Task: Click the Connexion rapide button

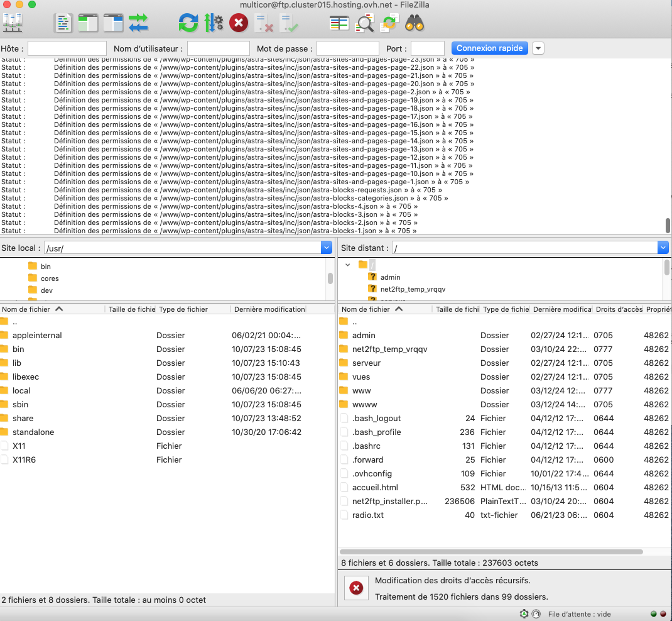Action: (x=489, y=48)
